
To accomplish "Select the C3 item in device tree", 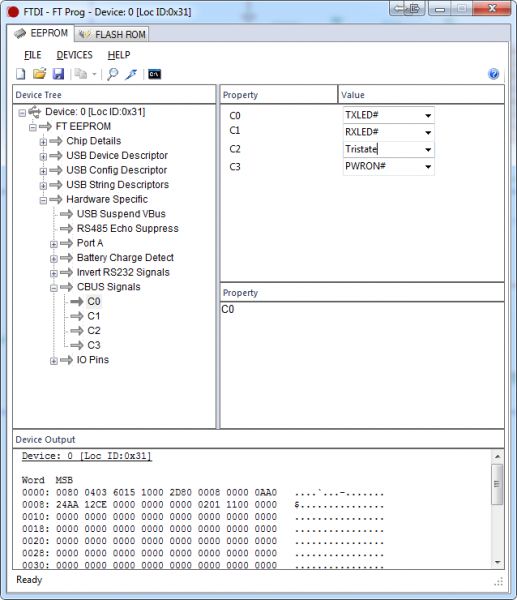I will click(94, 345).
